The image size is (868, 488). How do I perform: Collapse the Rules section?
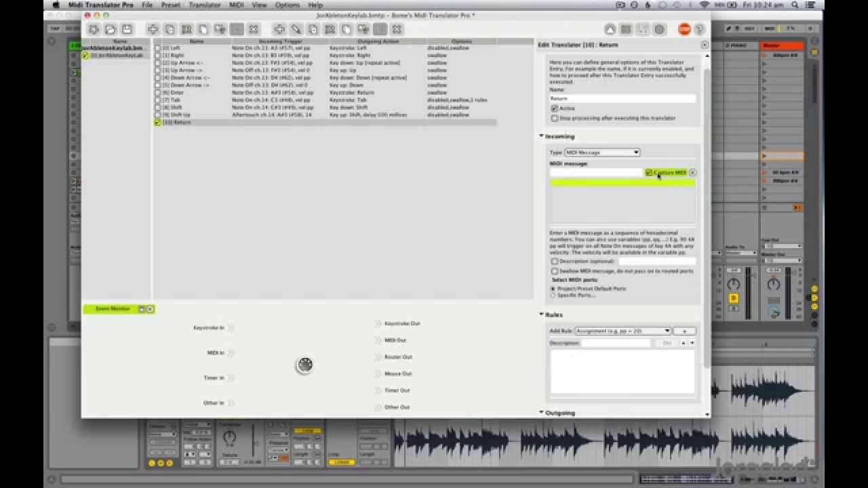point(542,314)
